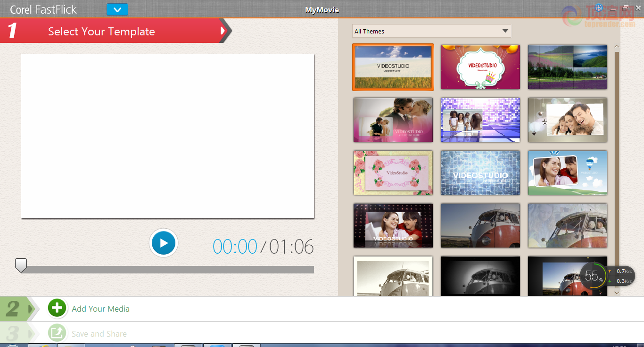The height and width of the screenshot is (347, 644).
Task: Click the green plus Add Media icon
Action: pyautogui.click(x=57, y=308)
